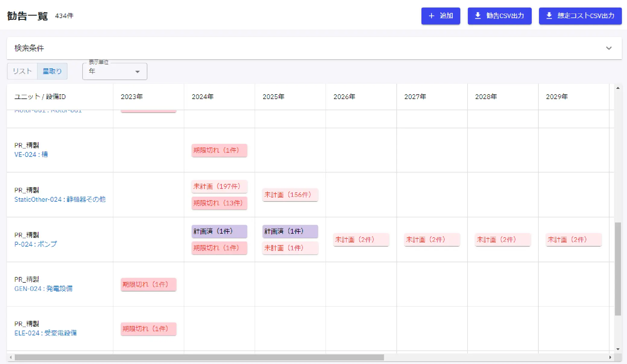The width and height of the screenshot is (627, 364).
Task: Click download icon on 勧告CSV出力 button
Action: point(478,16)
